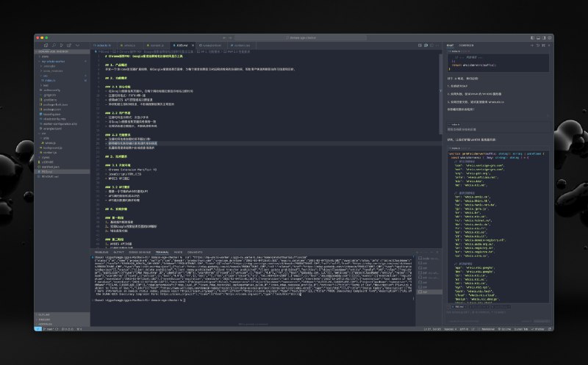Open worker-configuration.d.ts in file tree
This screenshot has width=588, height=365.
[62, 123]
